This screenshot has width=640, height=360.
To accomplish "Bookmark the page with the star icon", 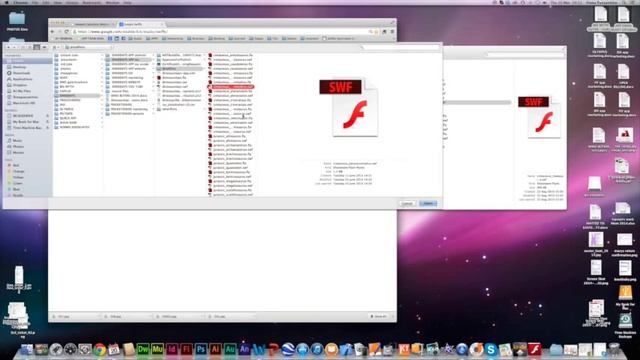I will point(376,31).
